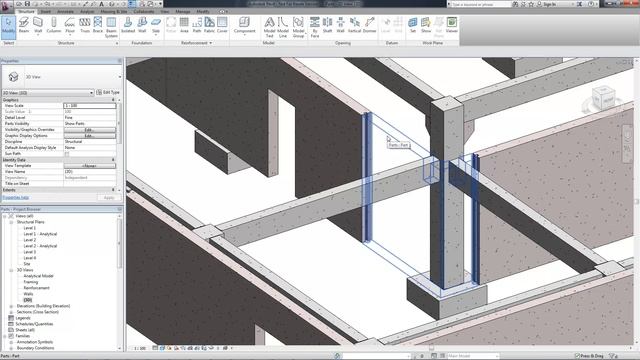
Task: Select the Truss tool
Action: (x=84, y=25)
